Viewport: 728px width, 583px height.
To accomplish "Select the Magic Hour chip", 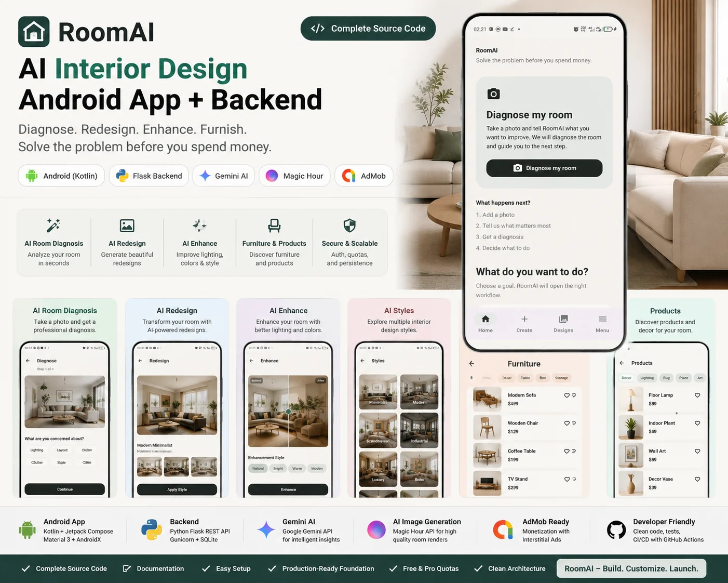I will (294, 176).
